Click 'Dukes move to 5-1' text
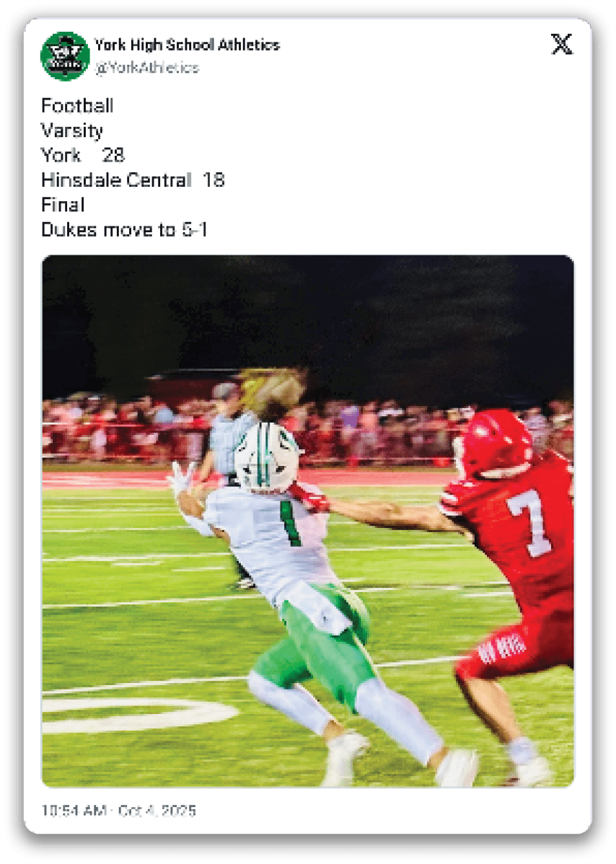The image size is (616, 864). coord(125,229)
